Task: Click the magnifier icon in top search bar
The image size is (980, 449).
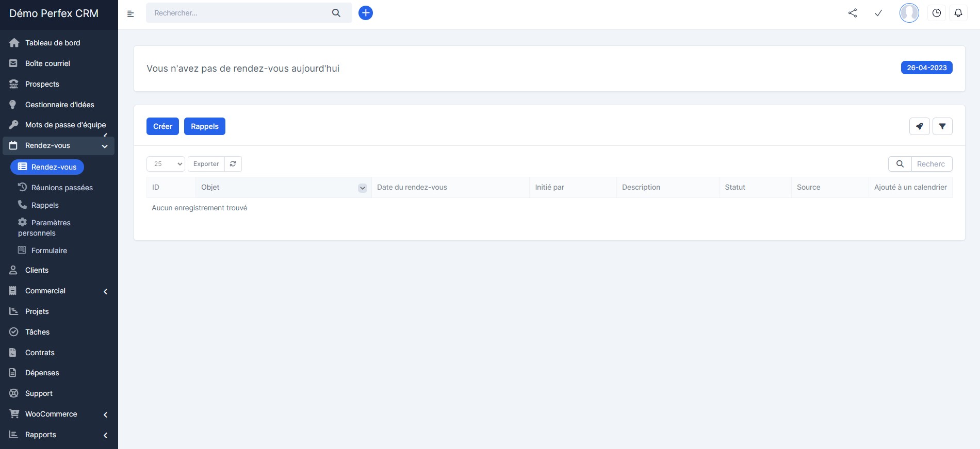Action: pyautogui.click(x=336, y=13)
